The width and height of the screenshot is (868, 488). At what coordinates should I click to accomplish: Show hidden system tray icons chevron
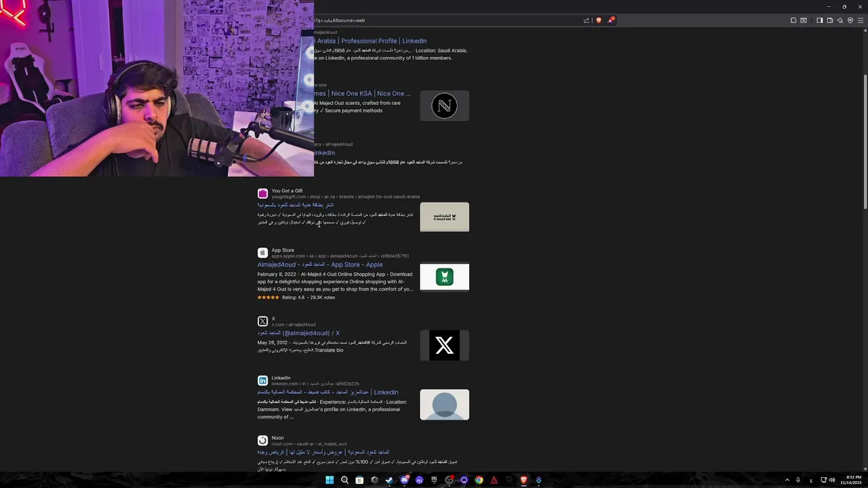pos(787,480)
